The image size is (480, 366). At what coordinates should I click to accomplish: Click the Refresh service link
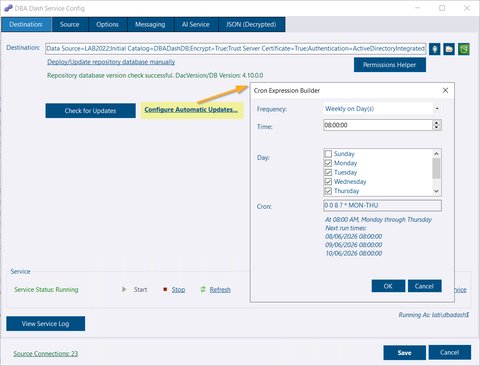tap(220, 290)
